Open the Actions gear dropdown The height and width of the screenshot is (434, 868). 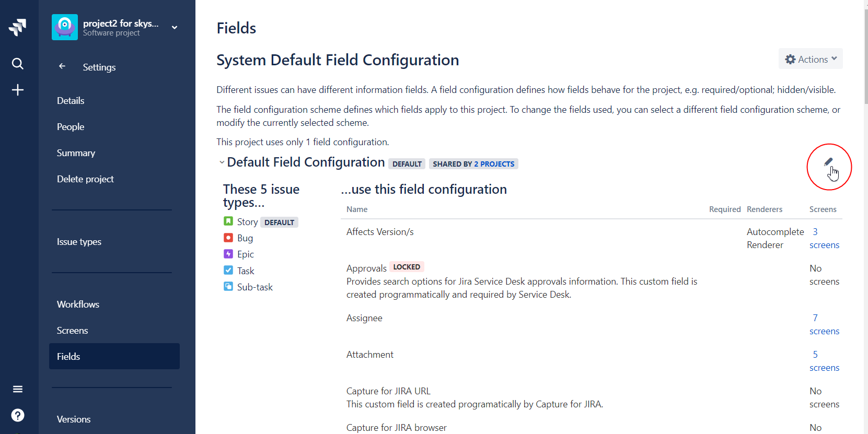811,59
